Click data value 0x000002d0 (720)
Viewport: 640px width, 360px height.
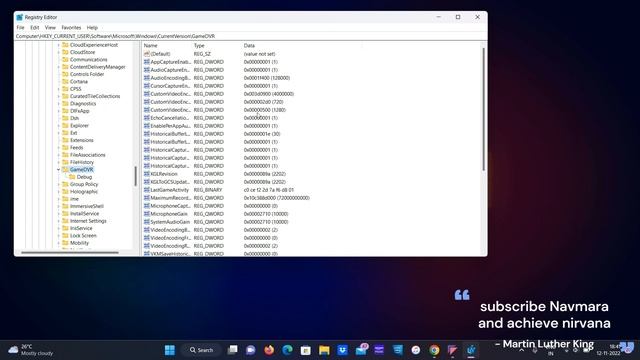263,102
